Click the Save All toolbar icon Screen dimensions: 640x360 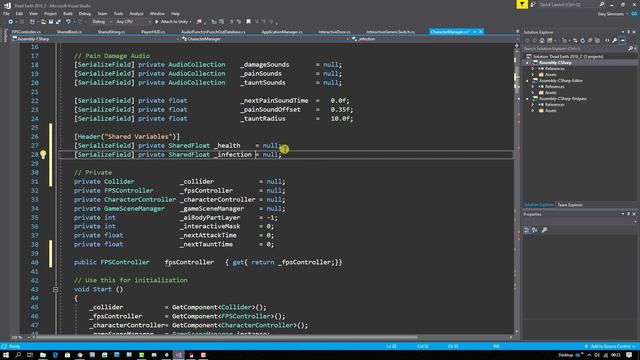tap(58, 22)
